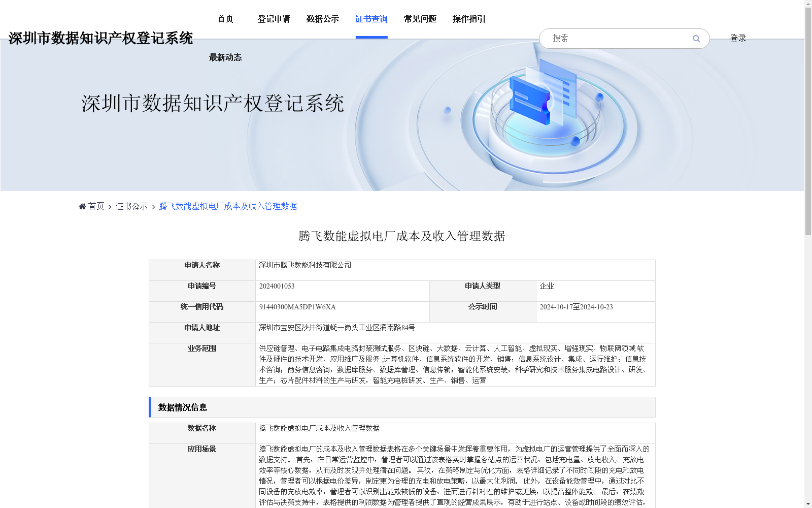Click the banner title 深圳市数据知识产权登记系统

[213, 103]
